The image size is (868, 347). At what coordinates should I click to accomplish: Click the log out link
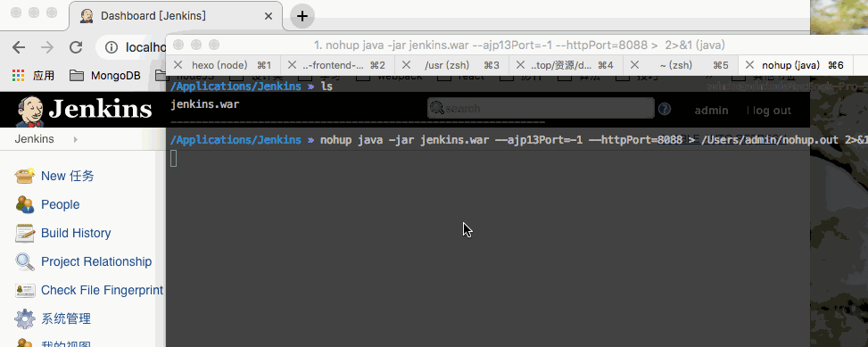coord(771,110)
